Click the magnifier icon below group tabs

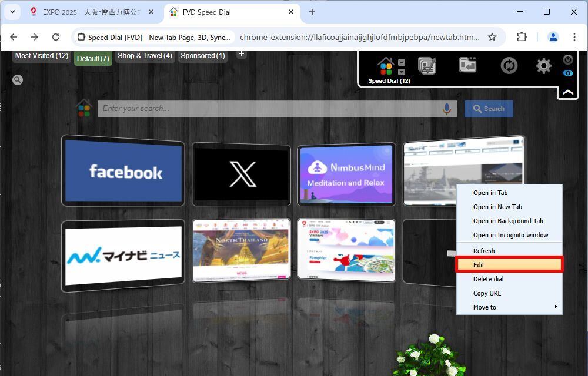tap(18, 80)
